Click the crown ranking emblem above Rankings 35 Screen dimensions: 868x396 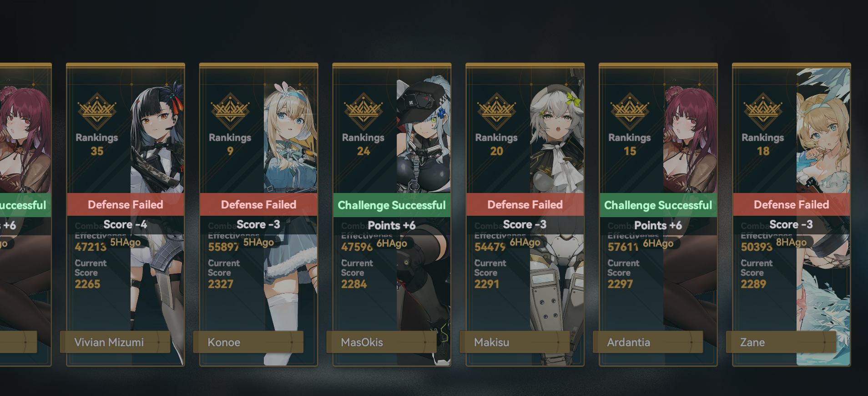click(x=97, y=112)
